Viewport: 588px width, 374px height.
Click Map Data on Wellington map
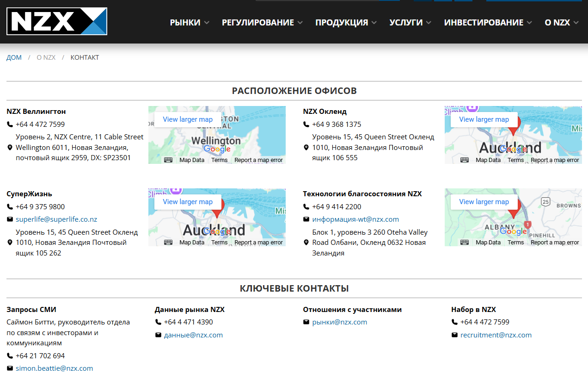click(192, 160)
